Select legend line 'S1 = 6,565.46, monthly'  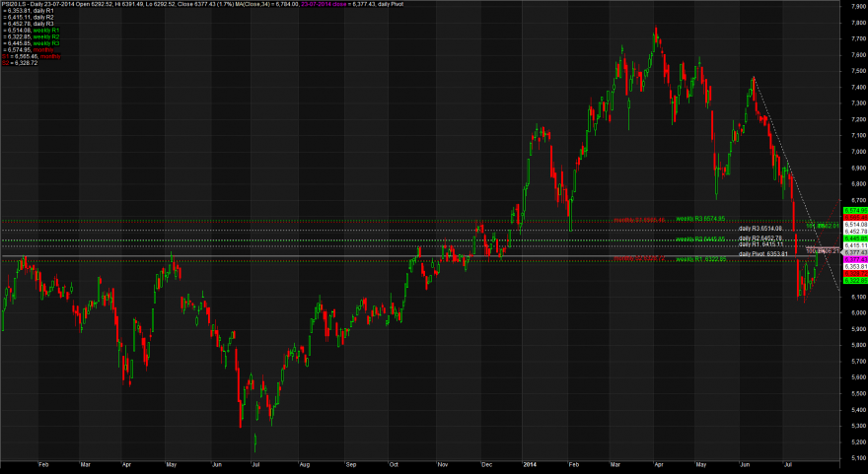pos(31,56)
